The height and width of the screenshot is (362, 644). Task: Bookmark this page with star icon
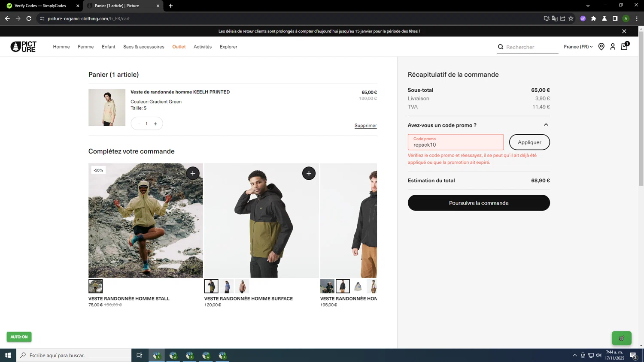(x=571, y=18)
